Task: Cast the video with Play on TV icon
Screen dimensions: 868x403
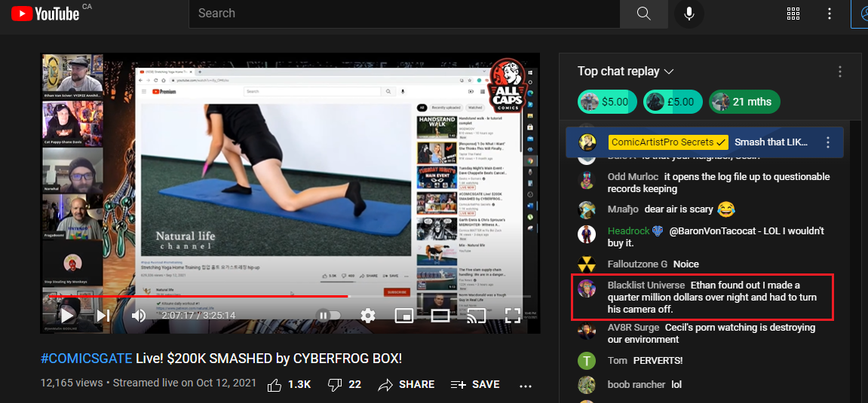Action: pyautogui.click(x=476, y=316)
